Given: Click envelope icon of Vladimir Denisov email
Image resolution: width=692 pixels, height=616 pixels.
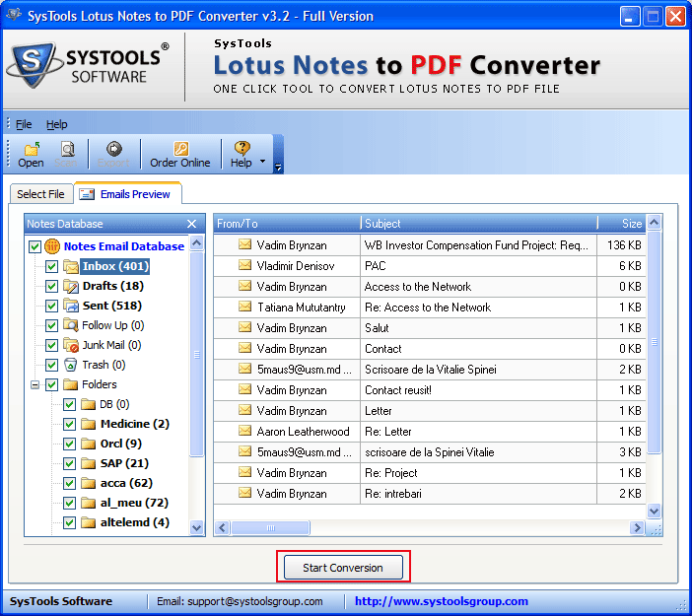Looking at the screenshot, I should [244, 265].
